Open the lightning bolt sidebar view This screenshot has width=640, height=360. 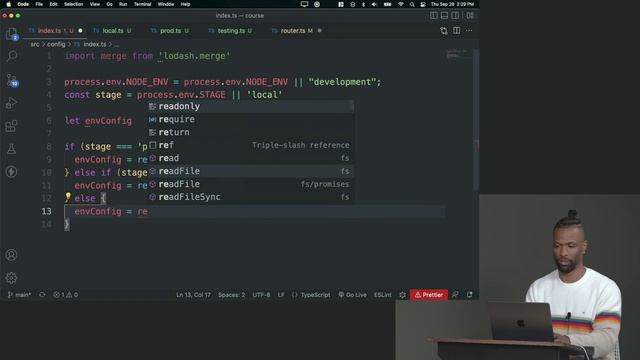(x=11, y=172)
